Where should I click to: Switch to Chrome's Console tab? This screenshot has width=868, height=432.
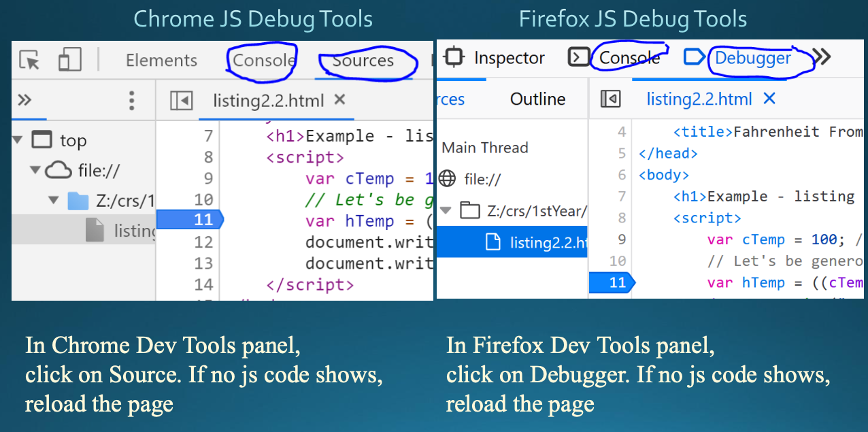click(263, 61)
